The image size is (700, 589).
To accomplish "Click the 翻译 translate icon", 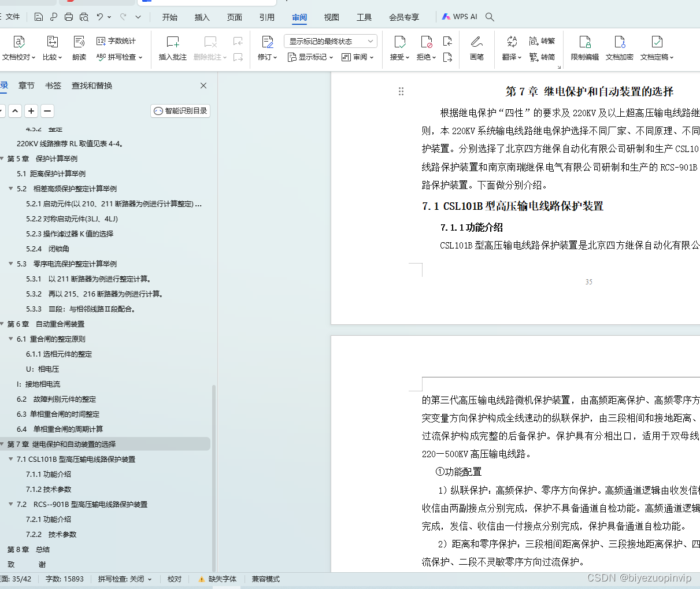I will coord(512,42).
